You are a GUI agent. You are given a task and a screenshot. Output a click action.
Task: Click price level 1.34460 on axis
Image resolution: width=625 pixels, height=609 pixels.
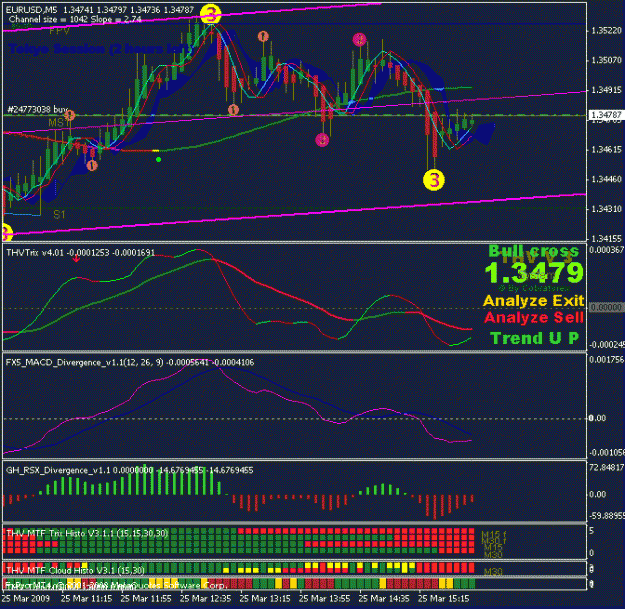[x=606, y=179]
